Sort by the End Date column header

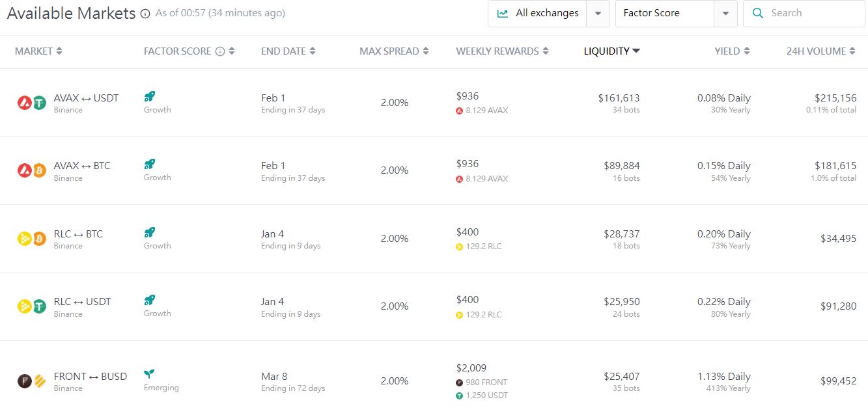(x=288, y=51)
